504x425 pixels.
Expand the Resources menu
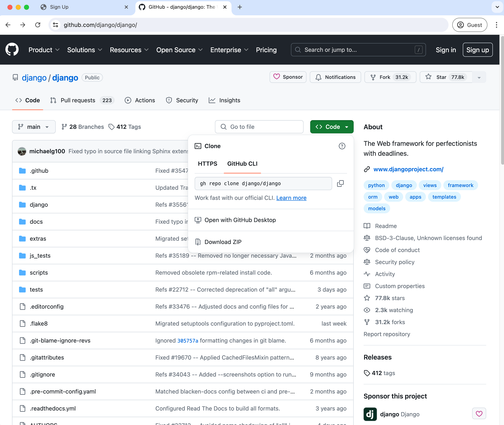129,50
